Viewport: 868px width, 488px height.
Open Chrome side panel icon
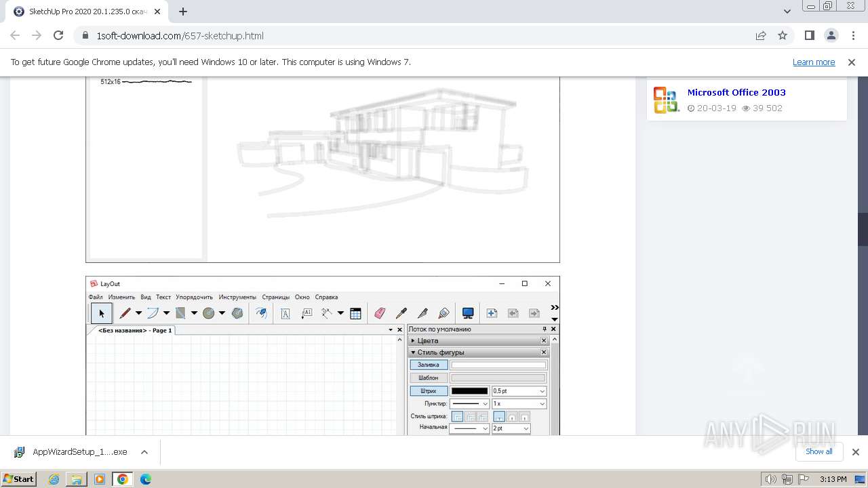[x=809, y=35]
